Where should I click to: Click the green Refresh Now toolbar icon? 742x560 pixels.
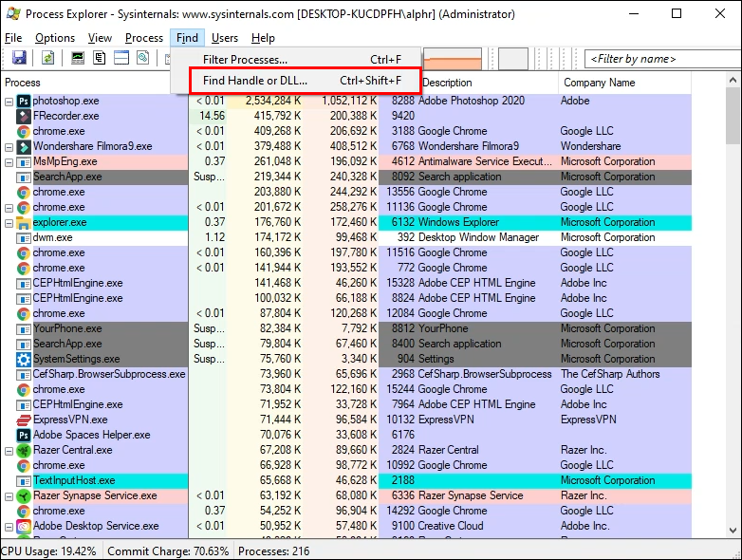(x=46, y=58)
